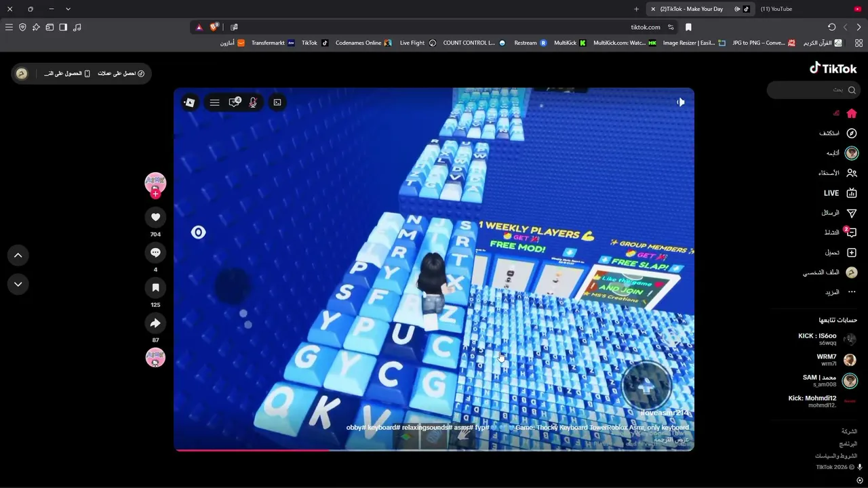Open the TikTok bookmark in bookmarks bar

click(315, 43)
